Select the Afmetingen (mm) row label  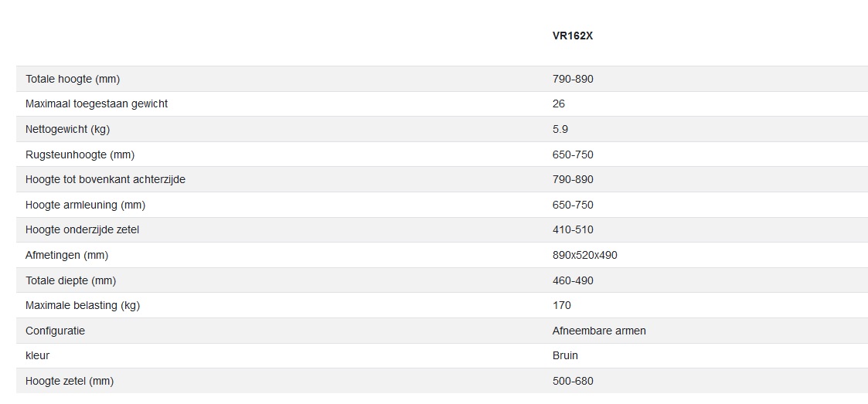click(x=66, y=255)
